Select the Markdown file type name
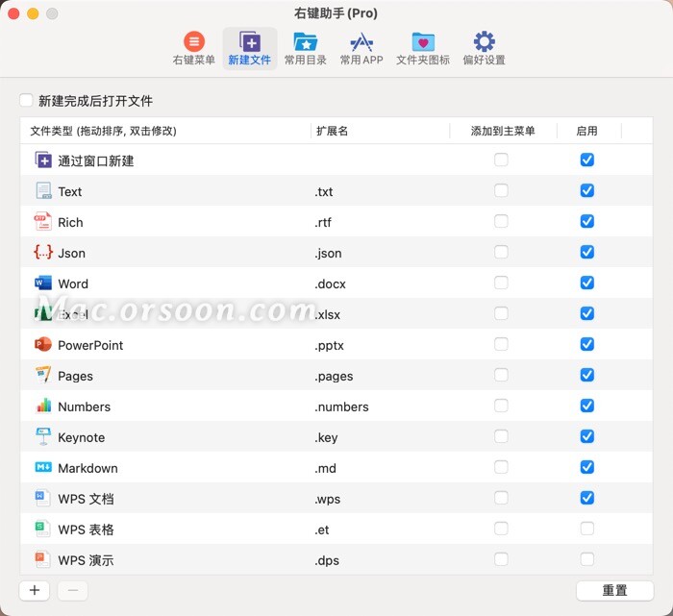Screen dimensions: 673x616 (87, 468)
